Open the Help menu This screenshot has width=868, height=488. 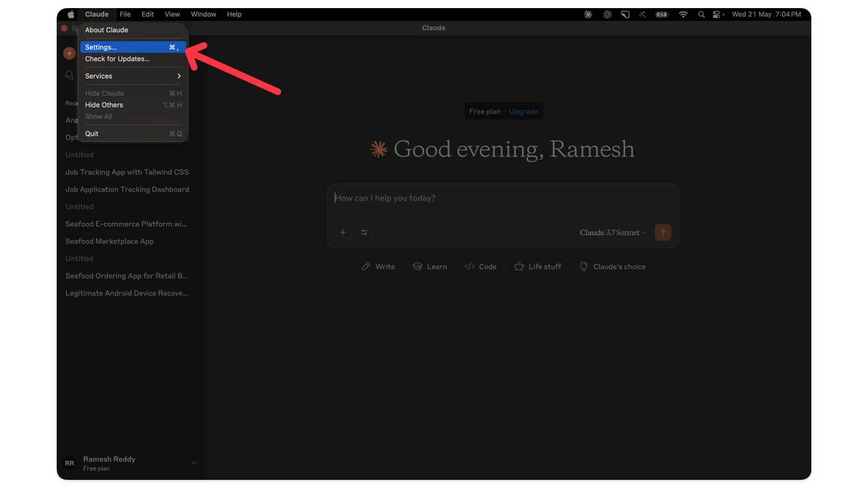coord(234,14)
